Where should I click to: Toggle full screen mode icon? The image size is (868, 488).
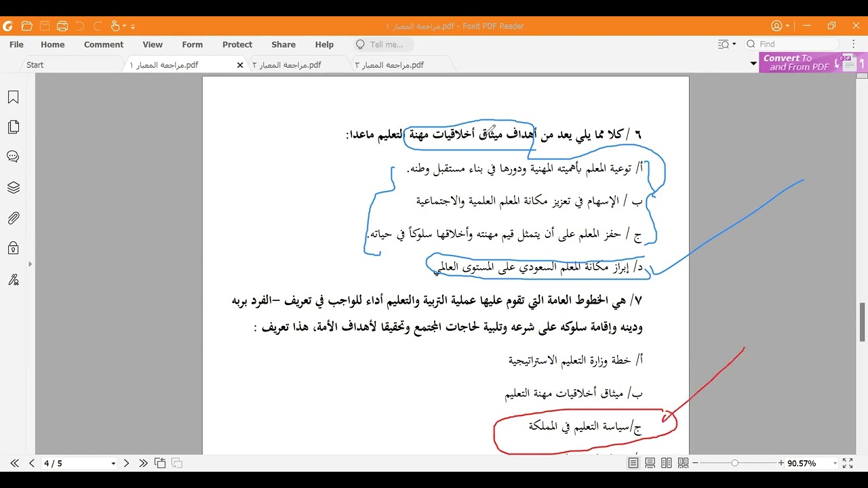(848, 464)
